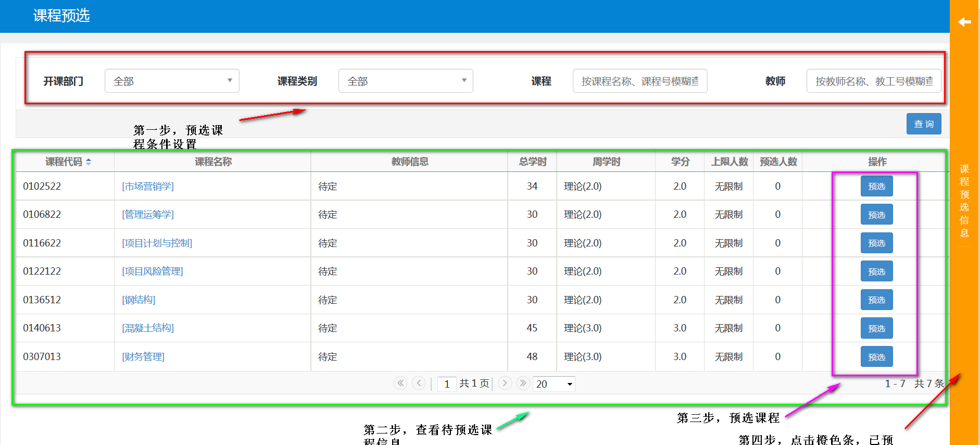Click 预选 for course 0140613
This screenshot has width=980, height=445.
[876, 328]
